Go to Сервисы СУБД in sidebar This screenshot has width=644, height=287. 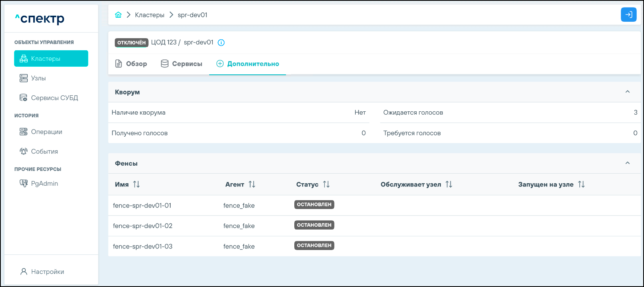coord(54,98)
